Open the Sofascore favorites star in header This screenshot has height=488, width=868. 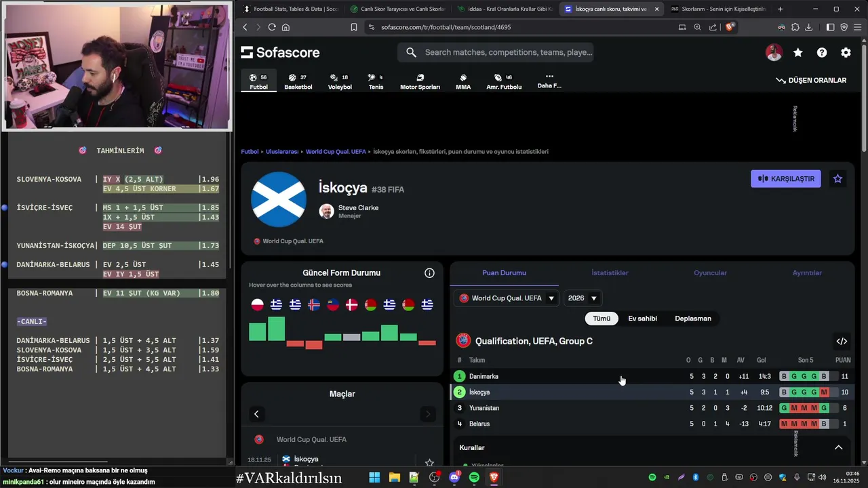(x=798, y=52)
